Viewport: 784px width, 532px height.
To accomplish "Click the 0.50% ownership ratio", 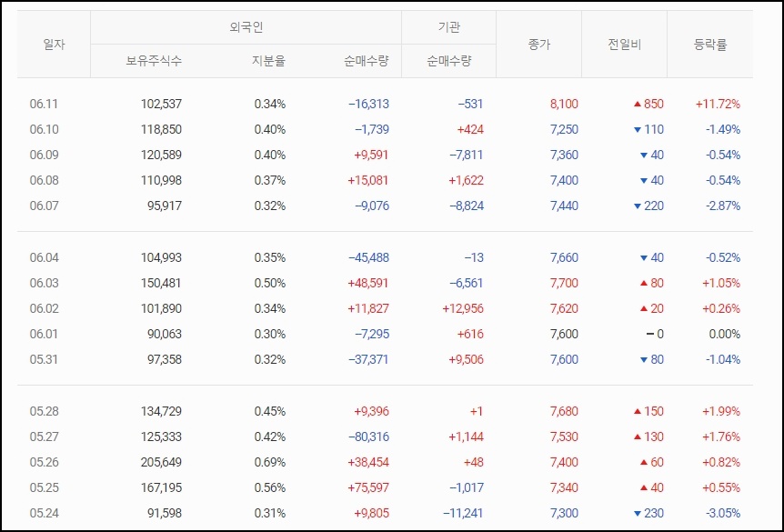I will [270, 283].
